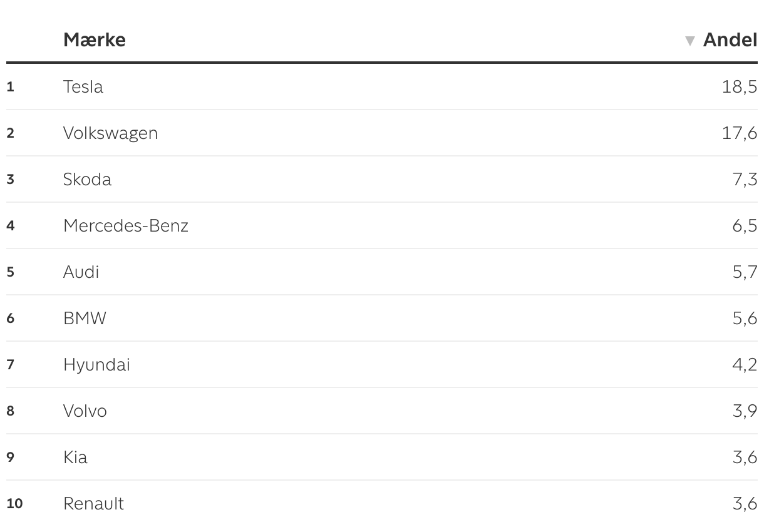Pick the Hyundai entry
The image size is (764, 532).
click(x=96, y=365)
